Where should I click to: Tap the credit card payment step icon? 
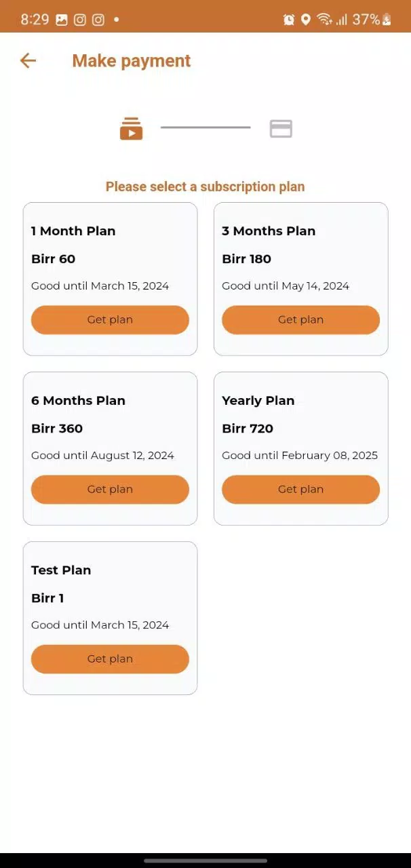[x=281, y=128]
